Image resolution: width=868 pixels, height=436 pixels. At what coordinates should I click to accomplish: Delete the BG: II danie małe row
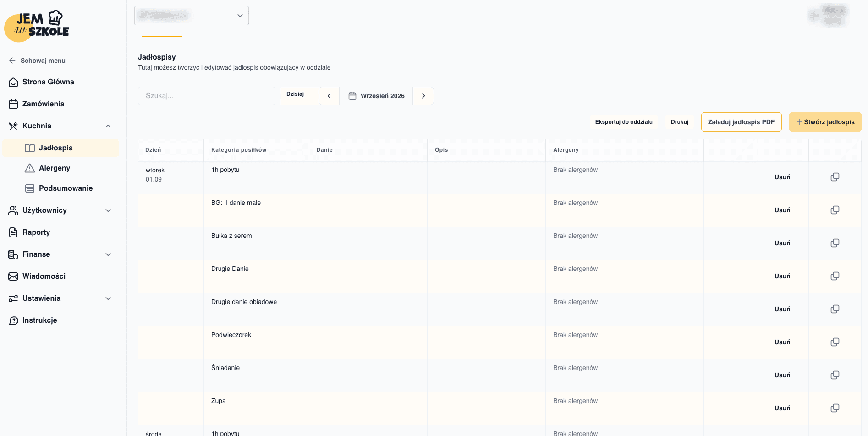(x=782, y=210)
